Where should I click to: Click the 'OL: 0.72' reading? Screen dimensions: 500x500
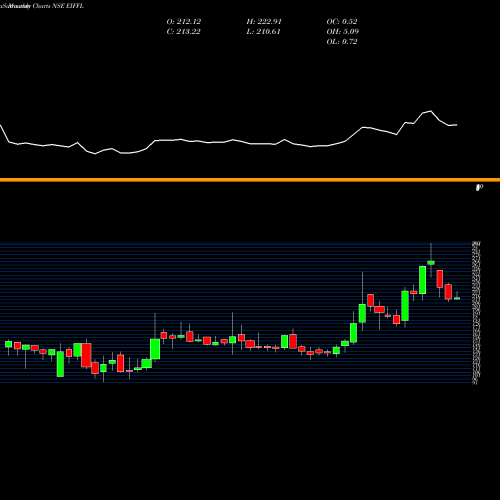(x=342, y=41)
